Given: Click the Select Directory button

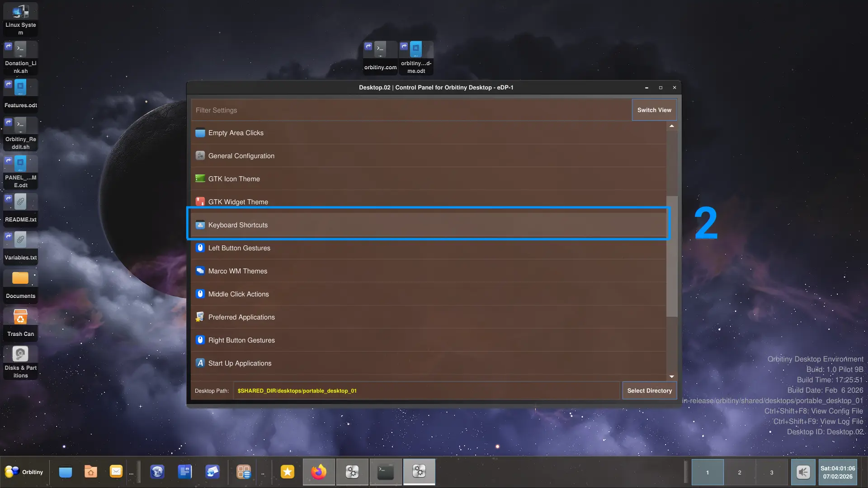Looking at the screenshot, I should (649, 391).
